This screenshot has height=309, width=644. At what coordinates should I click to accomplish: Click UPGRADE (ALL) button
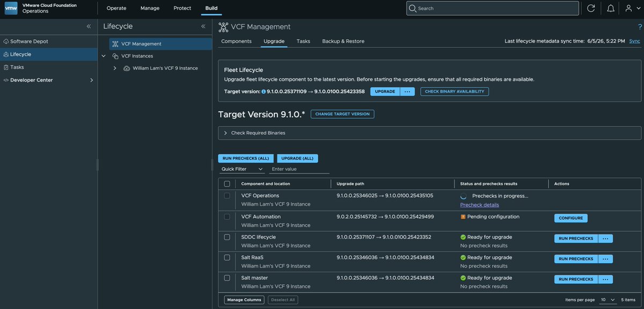297,159
